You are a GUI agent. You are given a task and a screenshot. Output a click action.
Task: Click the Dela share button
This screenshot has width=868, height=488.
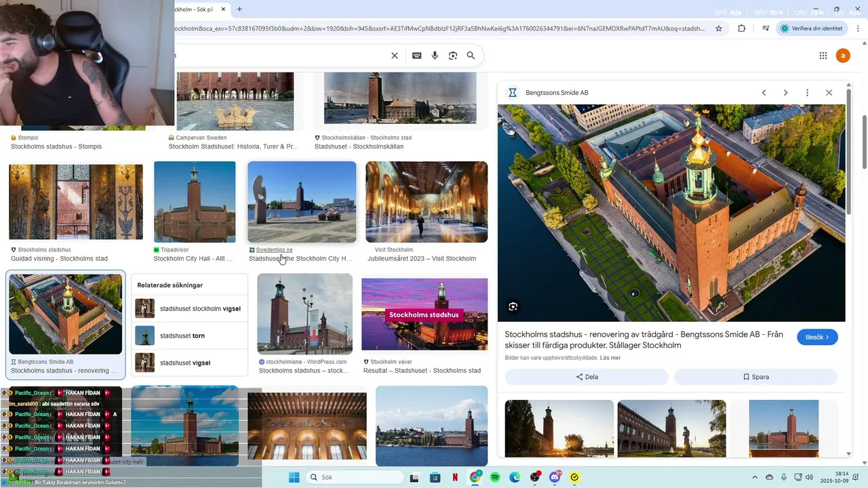(x=587, y=377)
